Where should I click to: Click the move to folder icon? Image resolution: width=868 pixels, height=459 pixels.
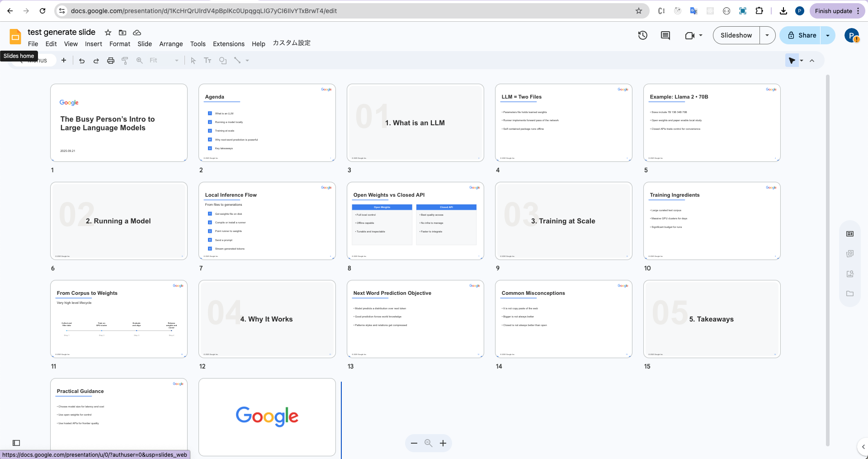[123, 33]
